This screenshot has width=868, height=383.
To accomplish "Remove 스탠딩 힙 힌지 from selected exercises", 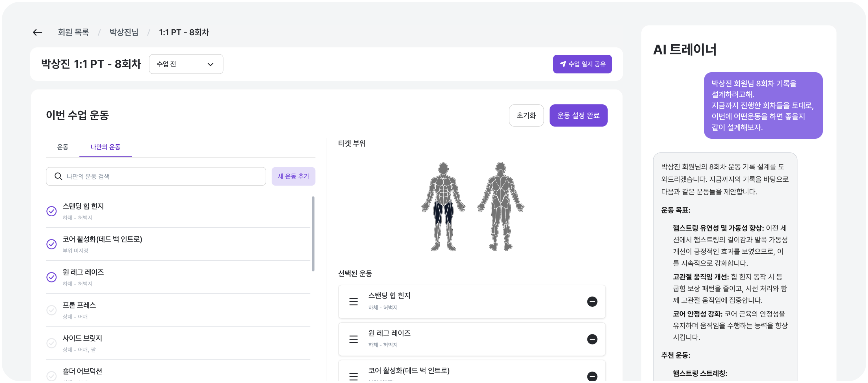I will point(592,301).
